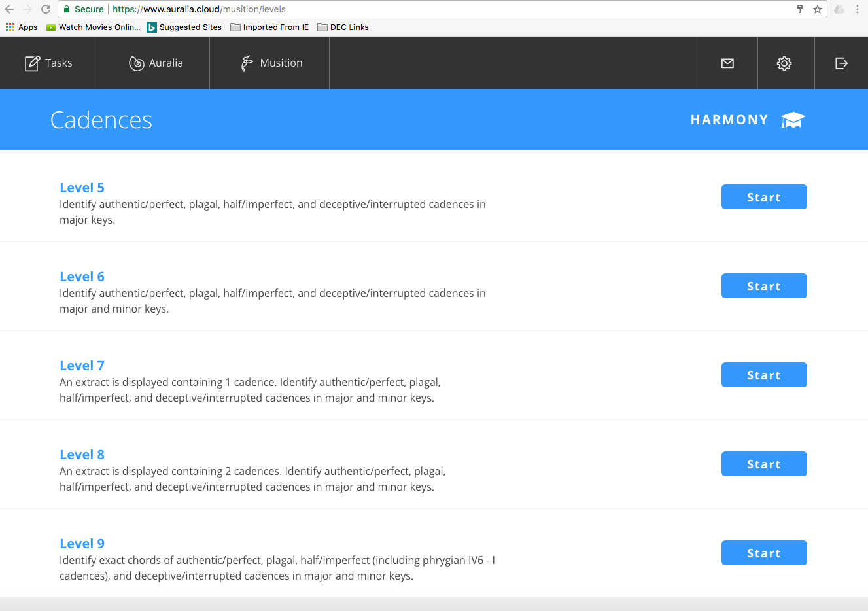
Task: Click the logout icon in header
Action: point(841,63)
